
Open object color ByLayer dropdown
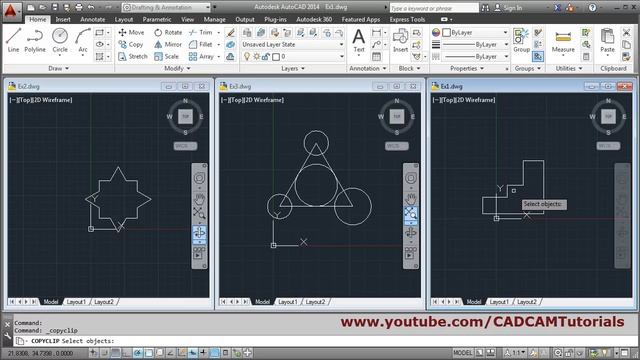coord(476,32)
